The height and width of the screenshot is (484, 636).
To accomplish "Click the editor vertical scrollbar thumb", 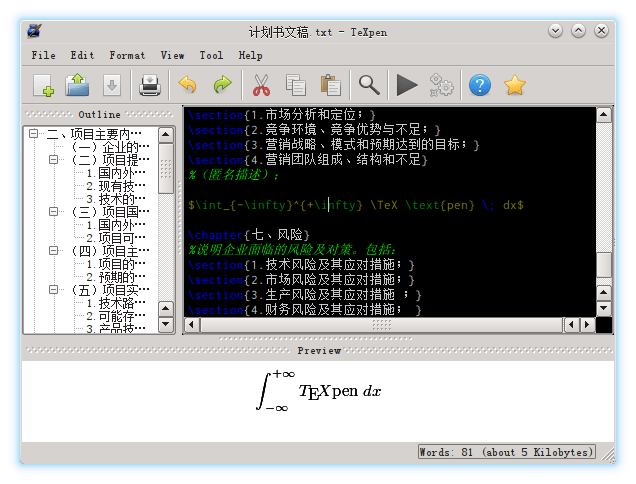I will (x=604, y=265).
